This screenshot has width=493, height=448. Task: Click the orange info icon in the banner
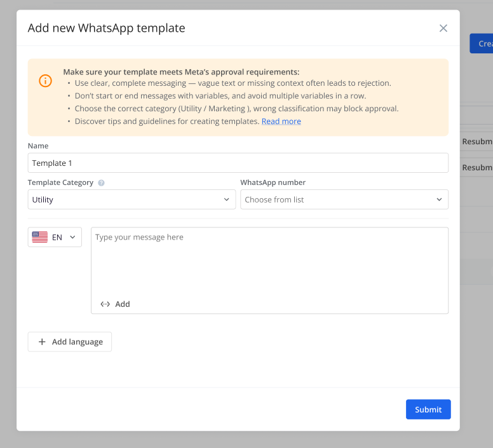[x=46, y=81]
